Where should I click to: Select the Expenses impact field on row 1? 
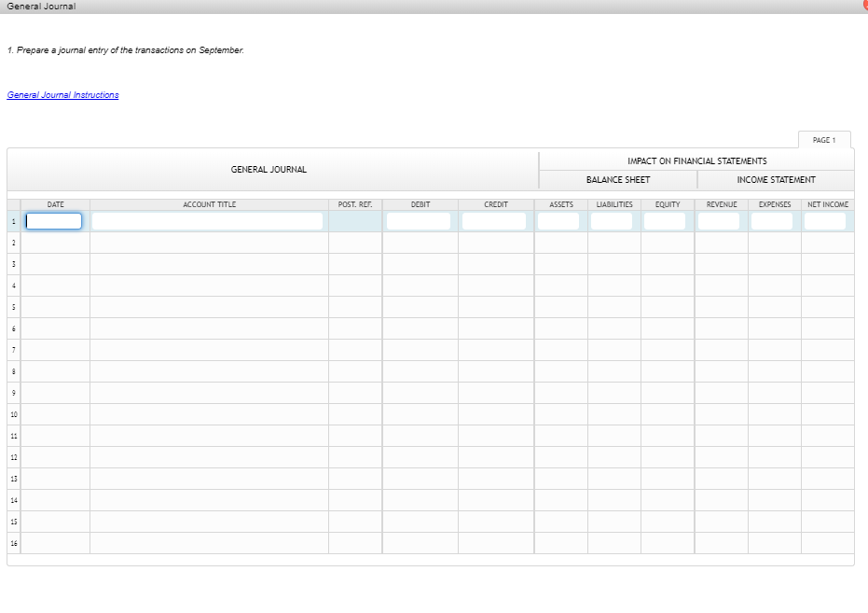pyautogui.click(x=772, y=221)
